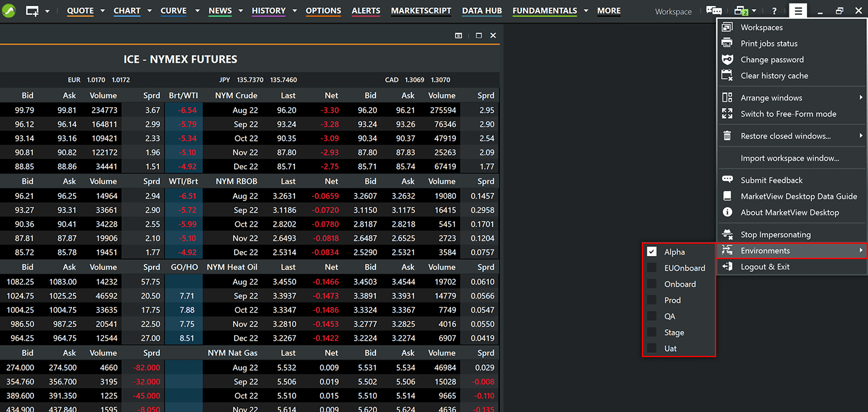
Task: Expand the QUOTE dropdown arrow
Action: (x=102, y=11)
